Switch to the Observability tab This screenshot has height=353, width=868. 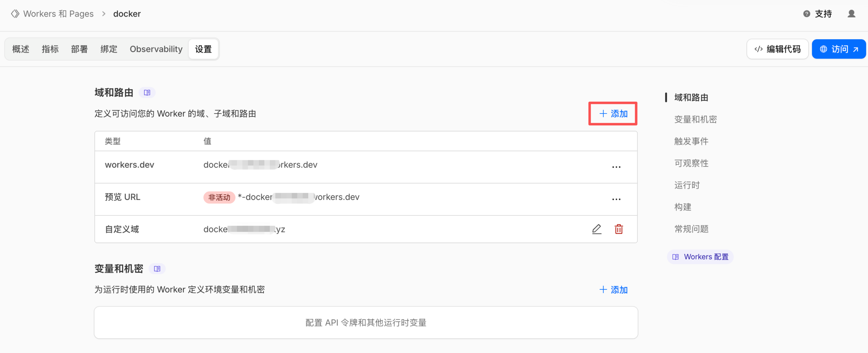pyautogui.click(x=156, y=49)
